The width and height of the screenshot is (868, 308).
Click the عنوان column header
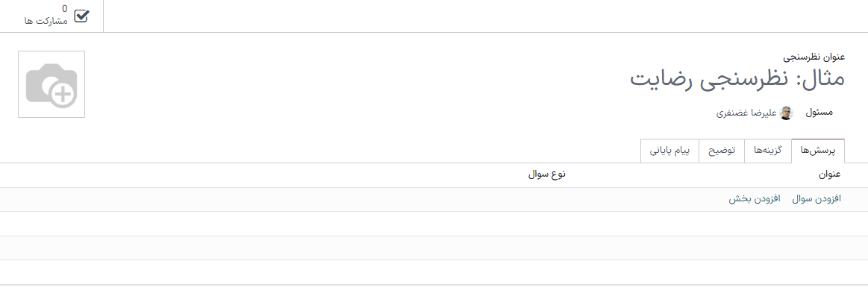point(830,175)
